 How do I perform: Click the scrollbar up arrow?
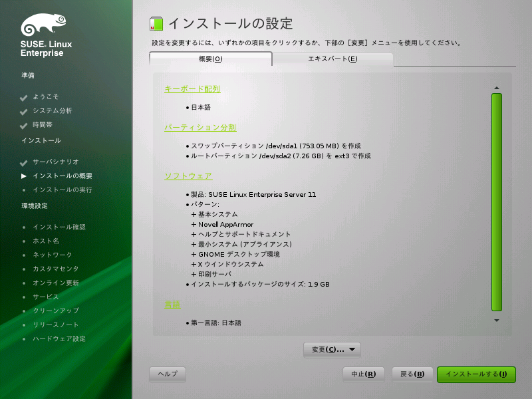click(497, 88)
